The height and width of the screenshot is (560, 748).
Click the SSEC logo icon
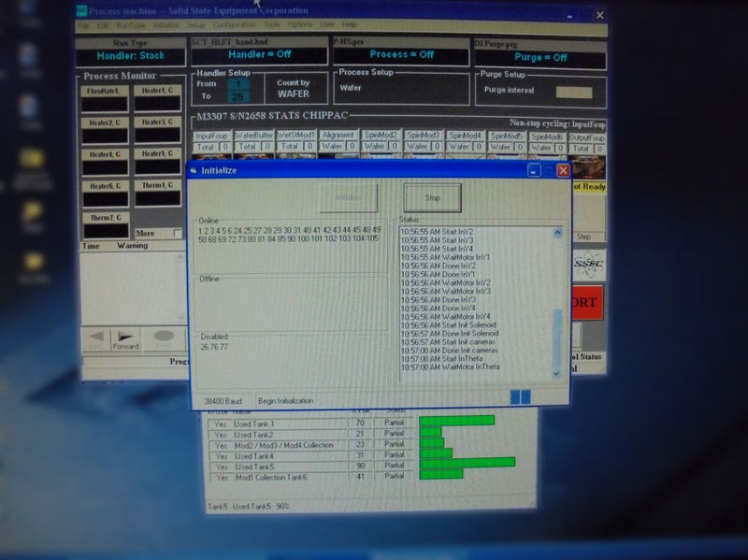tap(589, 265)
